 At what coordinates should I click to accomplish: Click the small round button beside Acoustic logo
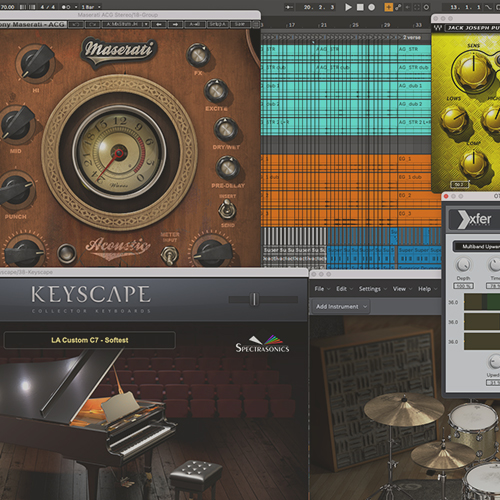coord(67,254)
